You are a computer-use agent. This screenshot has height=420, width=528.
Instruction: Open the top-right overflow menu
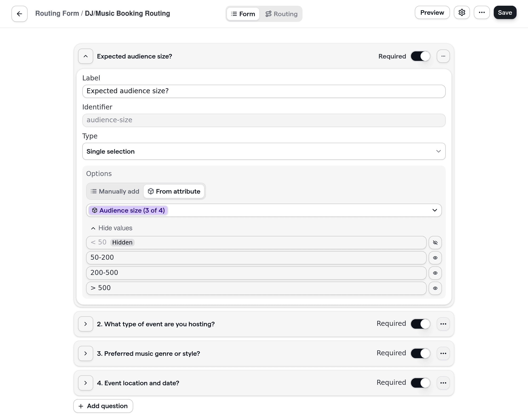pos(482,12)
